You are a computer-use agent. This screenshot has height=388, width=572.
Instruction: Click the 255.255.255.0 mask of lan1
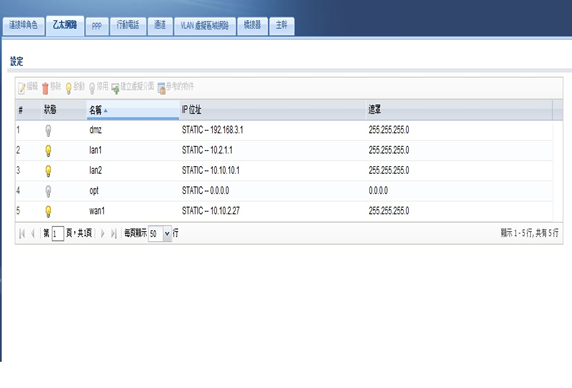(389, 150)
